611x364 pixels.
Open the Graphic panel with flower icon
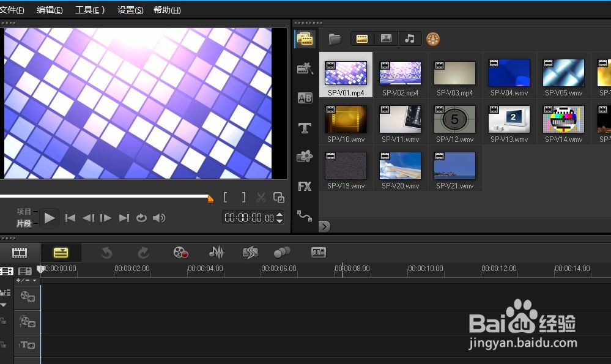pyautogui.click(x=305, y=157)
